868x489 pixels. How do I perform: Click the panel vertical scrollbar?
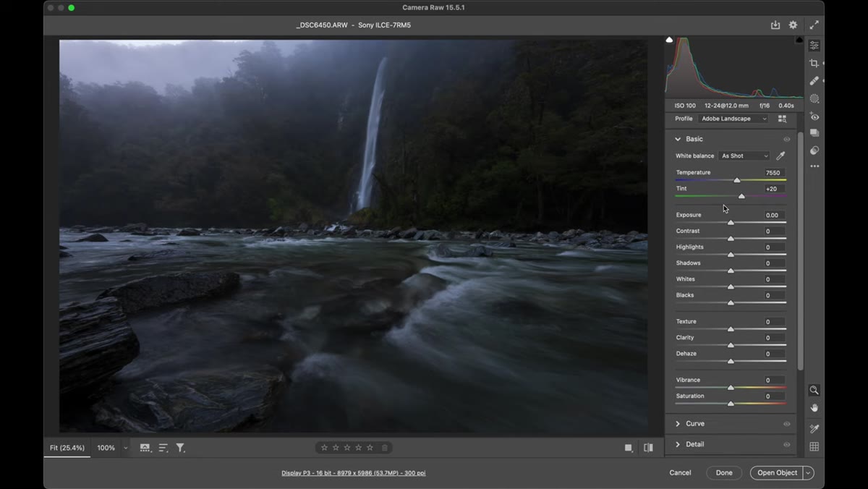coord(800,250)
